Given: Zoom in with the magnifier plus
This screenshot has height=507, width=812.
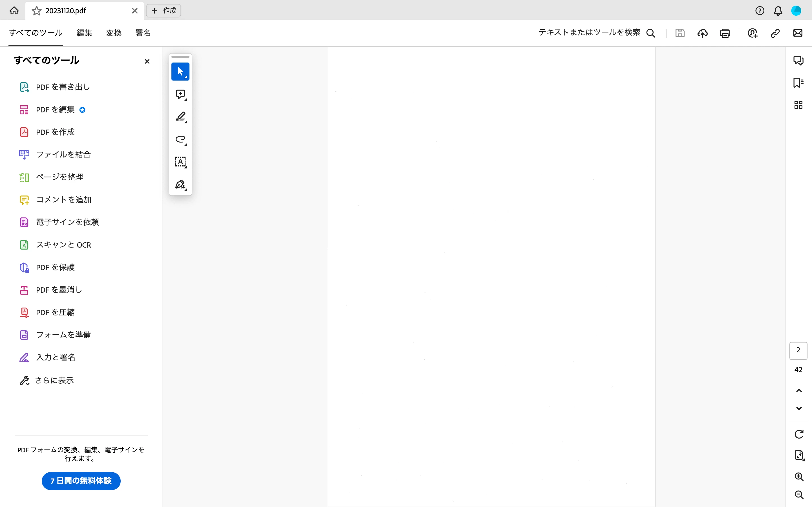Looking at the screenshot, I should [798, 477].
